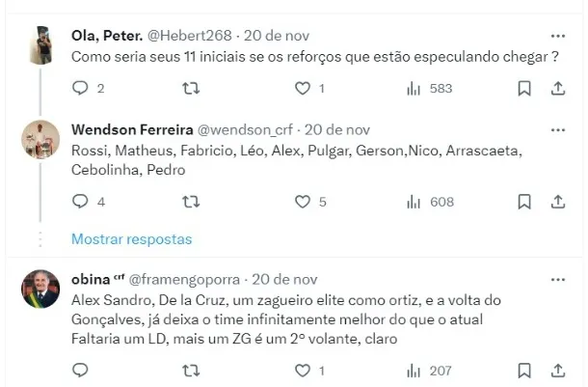
Task: Open more options for obina's tweet
Action: [558, 279]
